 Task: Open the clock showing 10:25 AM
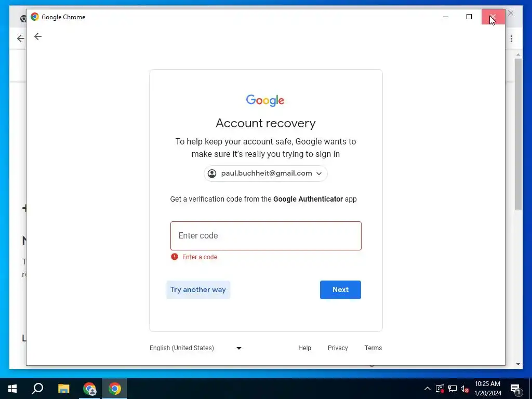tap(487, 389)
